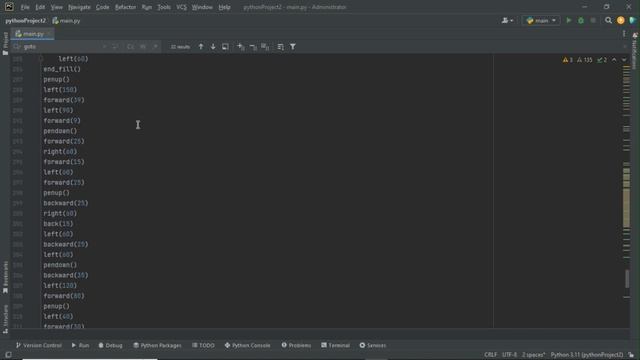Toggle search in selection icon
640x360 pixels.
click(280, 47)
